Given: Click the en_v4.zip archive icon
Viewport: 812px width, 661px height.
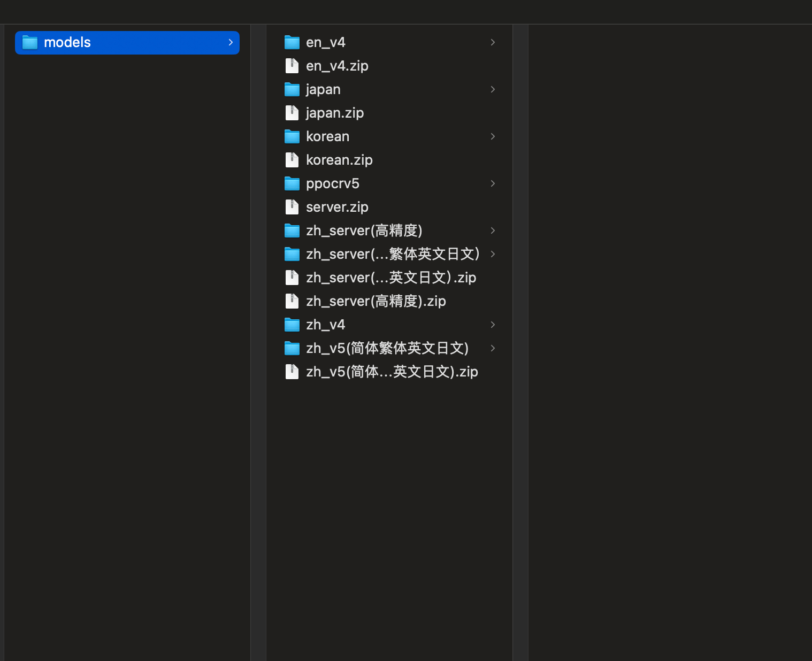Looking at the screenshot, I should point(292,66).
